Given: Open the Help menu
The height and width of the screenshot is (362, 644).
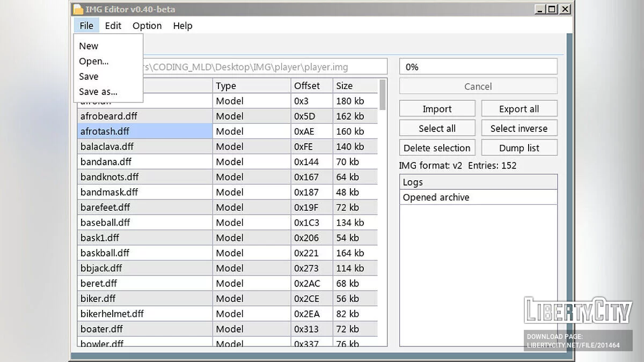Looking at the screenshot, I should (x=182, y=26).
